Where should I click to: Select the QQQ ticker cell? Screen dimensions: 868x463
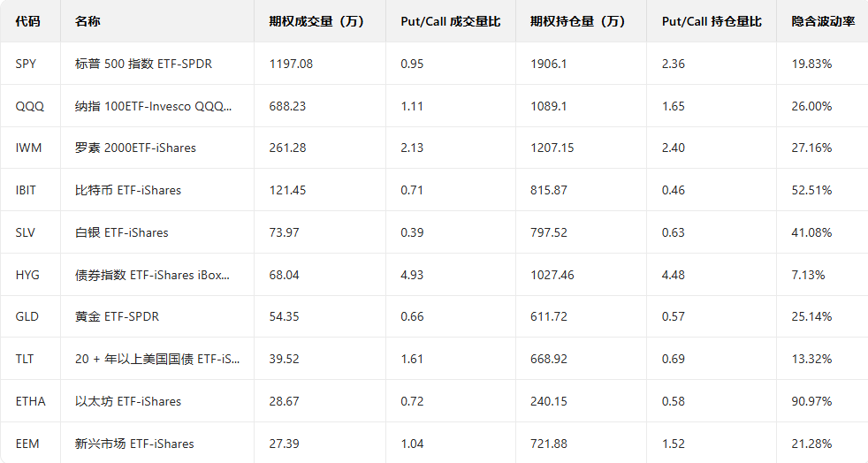pyautogui.click(x=30, y=106)
